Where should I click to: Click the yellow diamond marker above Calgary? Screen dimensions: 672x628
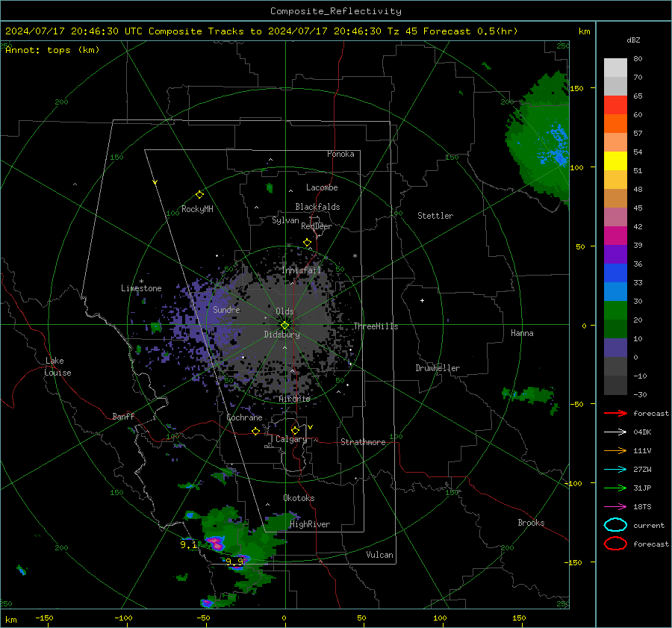(295, 430)
